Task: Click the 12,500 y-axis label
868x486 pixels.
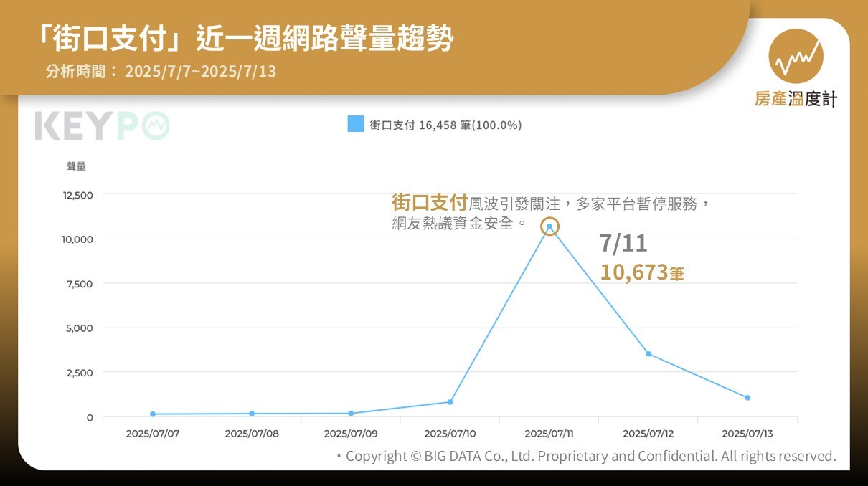Action: [78, 195]
